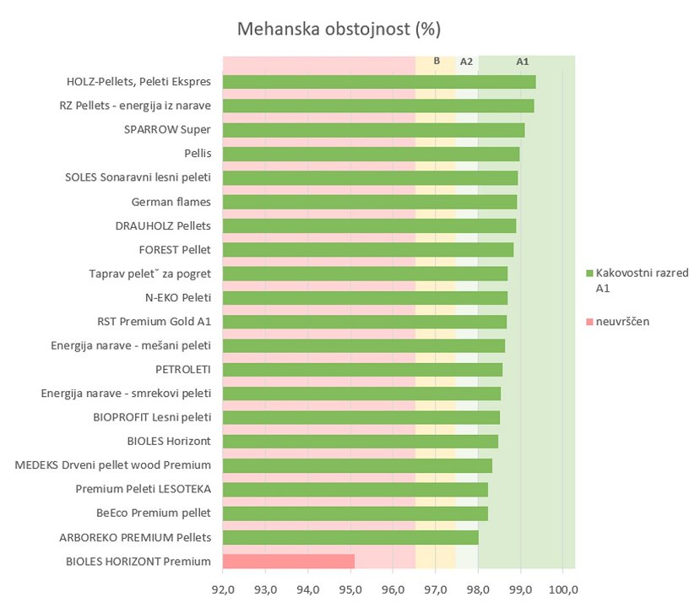Select the neuvrščen legend label

pyautogui.click(x=622, y=322)
